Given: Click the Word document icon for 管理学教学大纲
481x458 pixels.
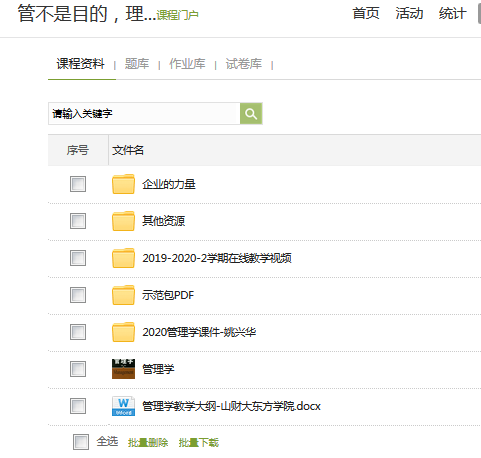Looking at the screenshot, I should pos(123,406).
